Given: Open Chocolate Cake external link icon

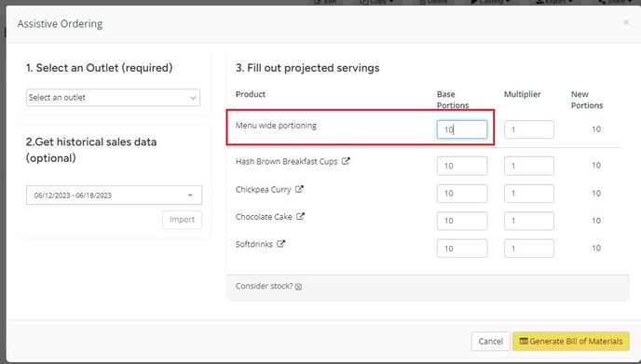Looking at the screenshot, I should tap(300, 216).
